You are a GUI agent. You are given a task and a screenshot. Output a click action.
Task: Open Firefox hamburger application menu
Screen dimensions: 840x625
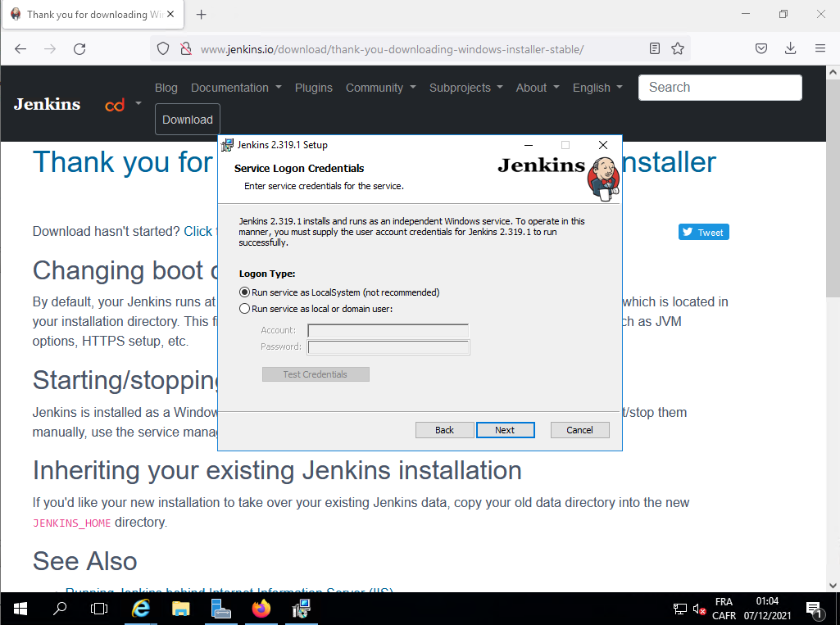pos(820,49)
